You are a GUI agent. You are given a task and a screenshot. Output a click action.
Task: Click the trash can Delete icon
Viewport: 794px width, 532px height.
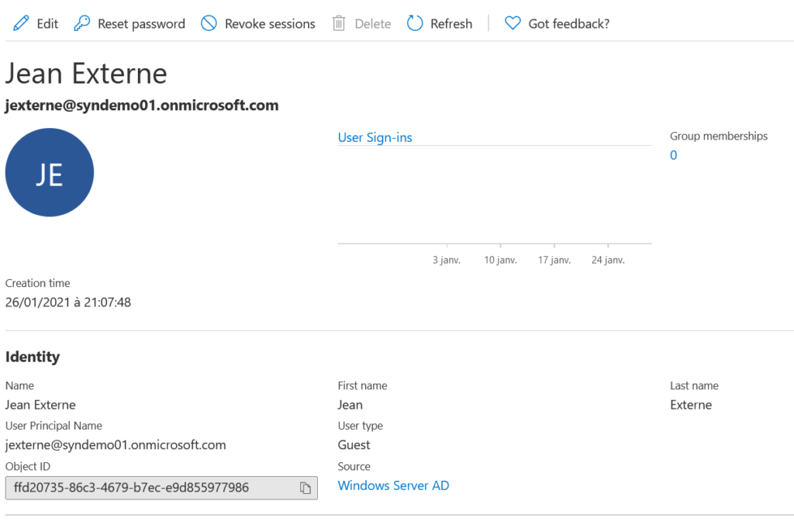click(x=339, y=23)
